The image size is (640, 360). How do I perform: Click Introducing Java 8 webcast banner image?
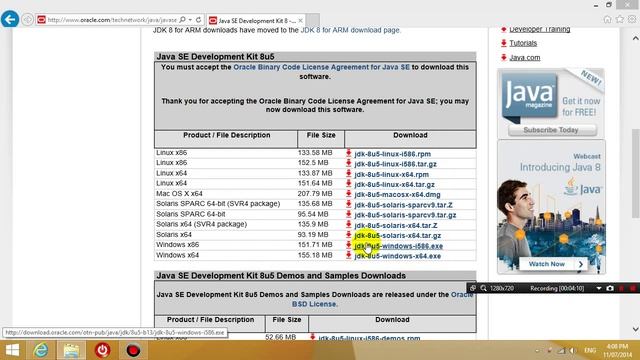[551, 207]
